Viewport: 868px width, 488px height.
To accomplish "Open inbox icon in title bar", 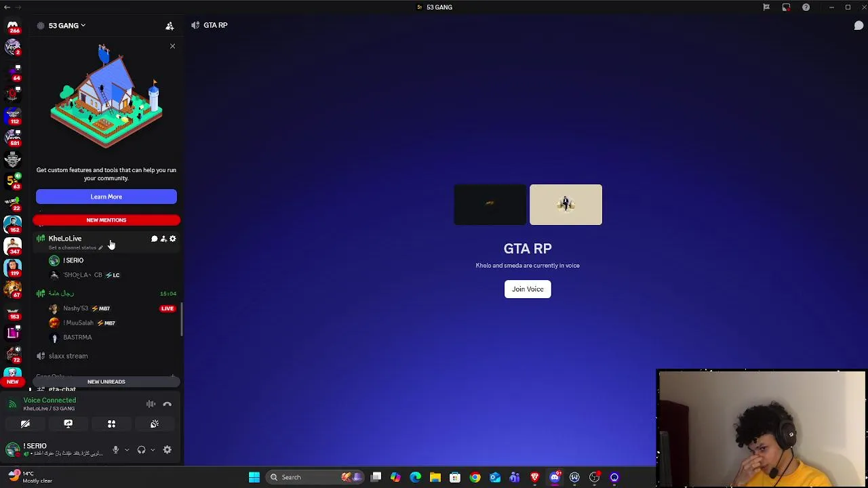I will 786,7.
